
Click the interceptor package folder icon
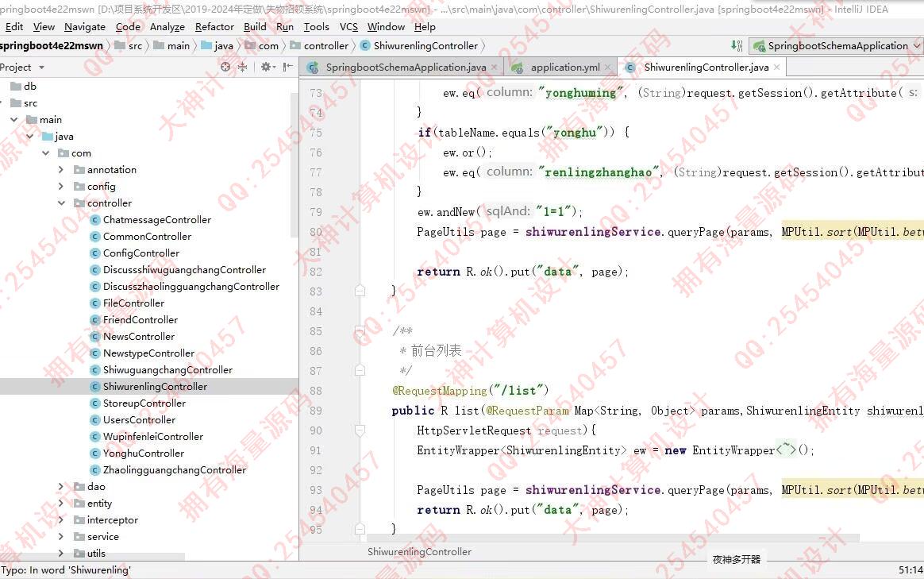tap(79, 520)
